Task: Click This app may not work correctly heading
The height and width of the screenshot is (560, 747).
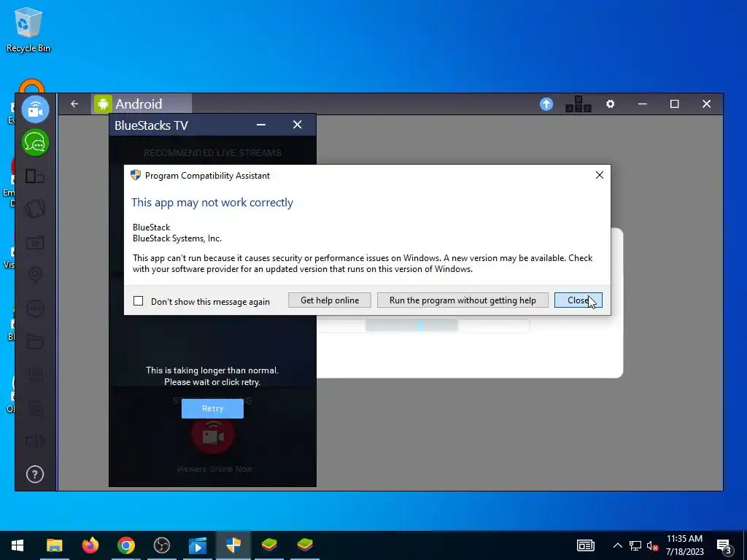Action: pyautogui.click(x=212, y=203)
